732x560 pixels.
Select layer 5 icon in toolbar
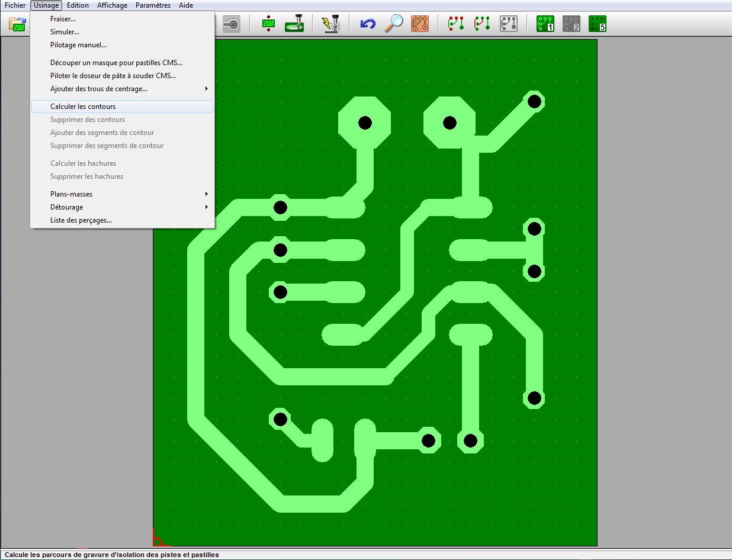[x=597, y=24]
